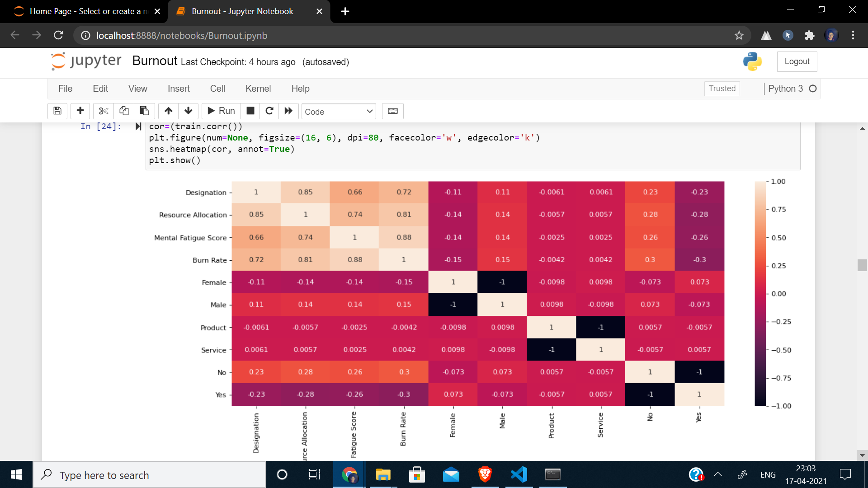Paste cells below icon
Image resolution: width=868 pixels, height=488 pixels.
click(144, 111)
